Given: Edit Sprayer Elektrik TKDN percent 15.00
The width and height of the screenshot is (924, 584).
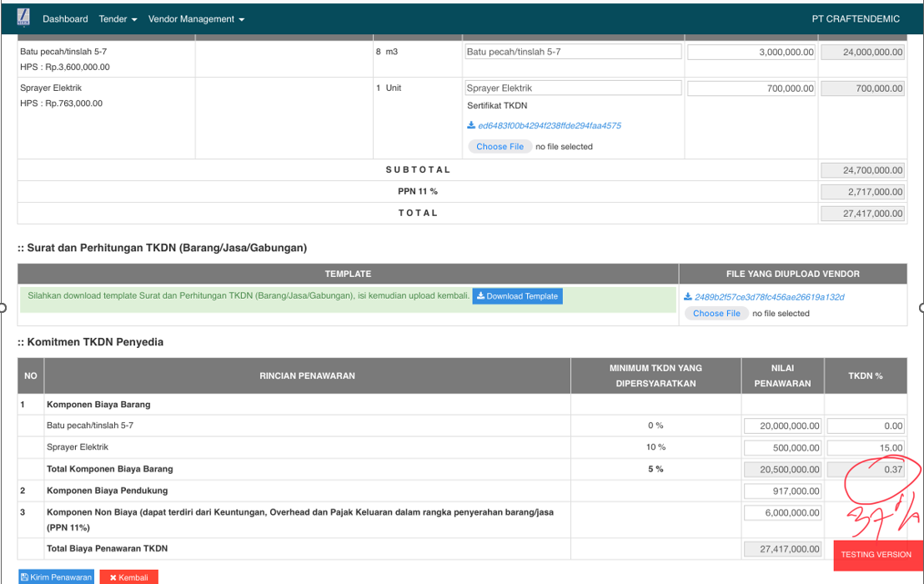Looking at the screenshot, I should tap(866, 448).
